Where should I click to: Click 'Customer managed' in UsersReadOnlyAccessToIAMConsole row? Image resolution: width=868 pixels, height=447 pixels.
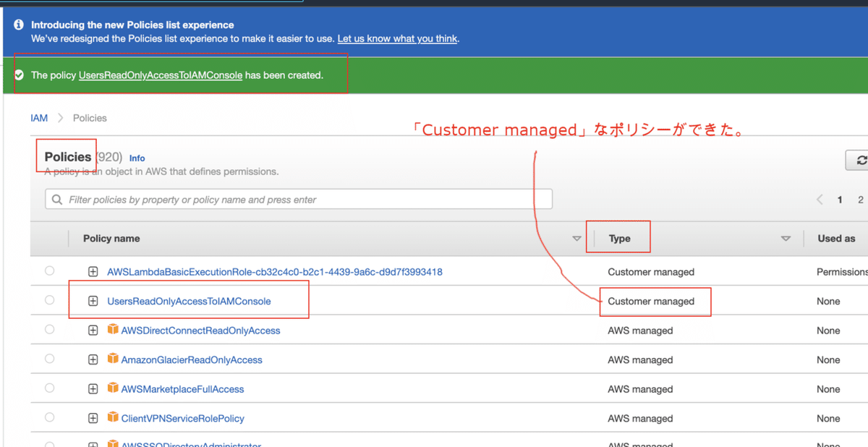point(651,301)
